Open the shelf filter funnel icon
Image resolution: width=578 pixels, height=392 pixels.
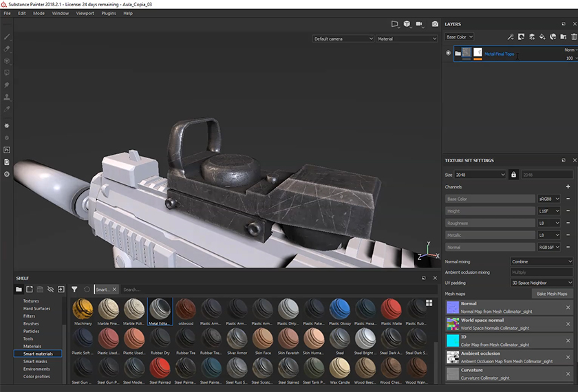click(74, 290)
